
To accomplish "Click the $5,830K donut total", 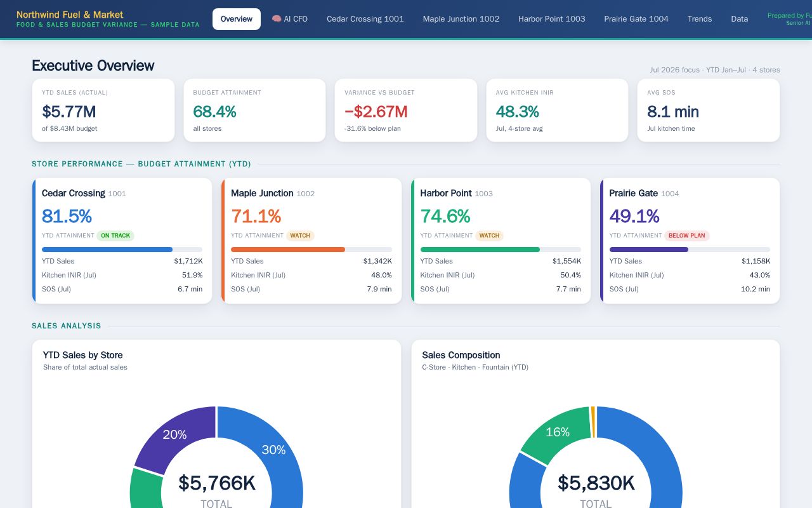I will [596, 483].
